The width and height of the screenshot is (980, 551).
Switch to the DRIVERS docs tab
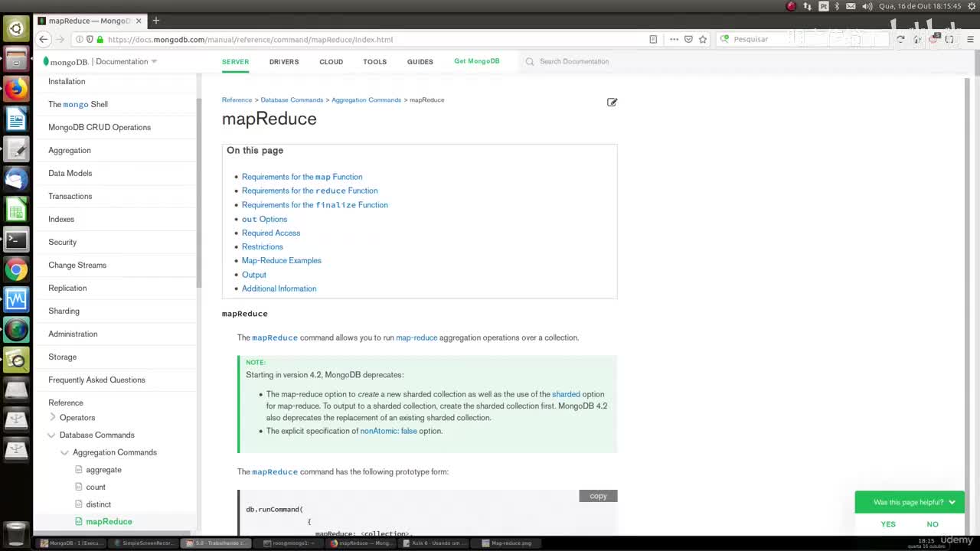coord(284,61)
